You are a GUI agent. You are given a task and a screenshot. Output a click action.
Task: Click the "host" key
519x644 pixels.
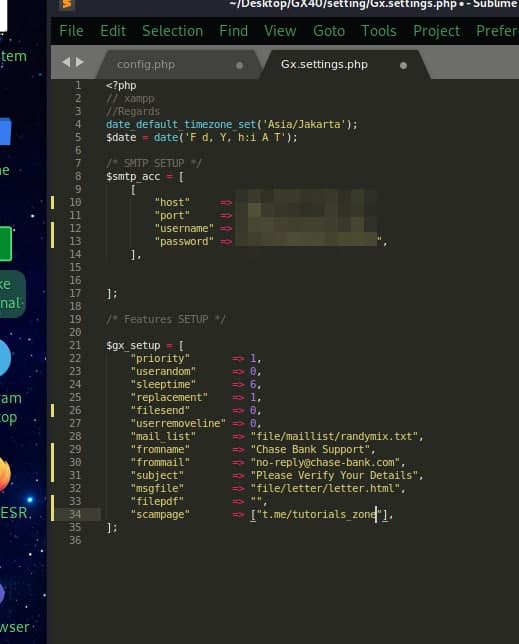coord(172,202)
